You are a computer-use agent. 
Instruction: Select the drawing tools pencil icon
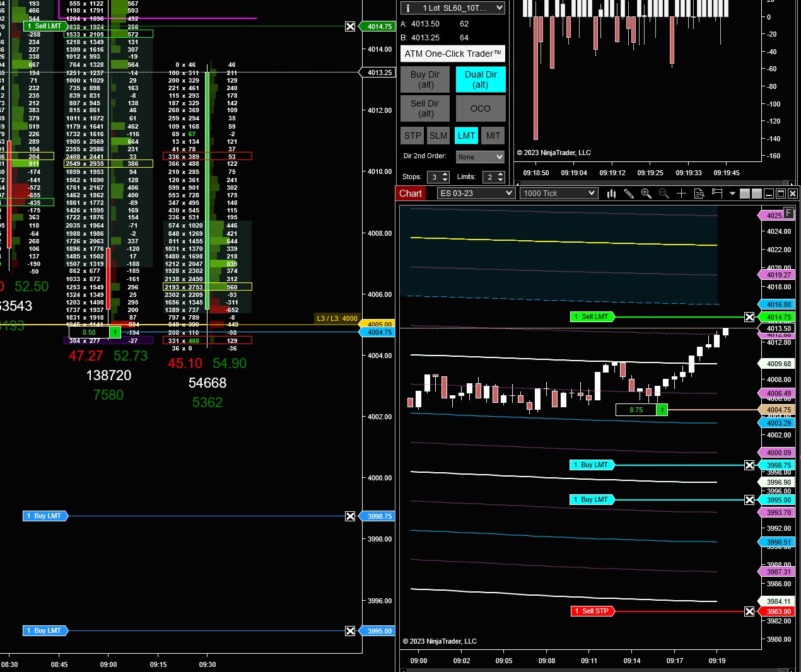629,194
